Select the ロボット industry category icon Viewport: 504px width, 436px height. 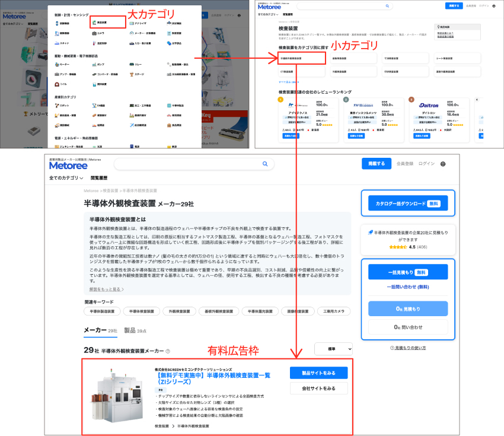pyautogui.click(x=57, y=106)
